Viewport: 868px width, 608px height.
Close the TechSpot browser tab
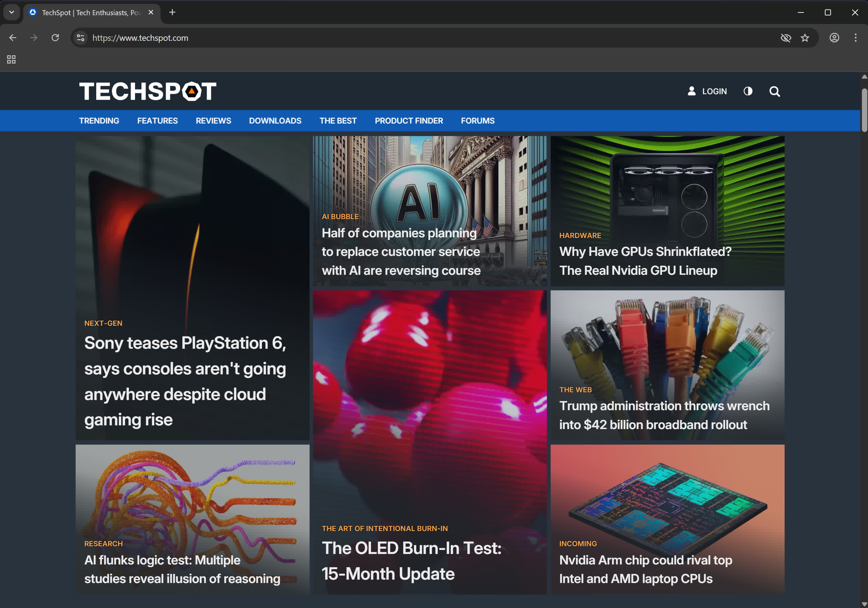151,12
